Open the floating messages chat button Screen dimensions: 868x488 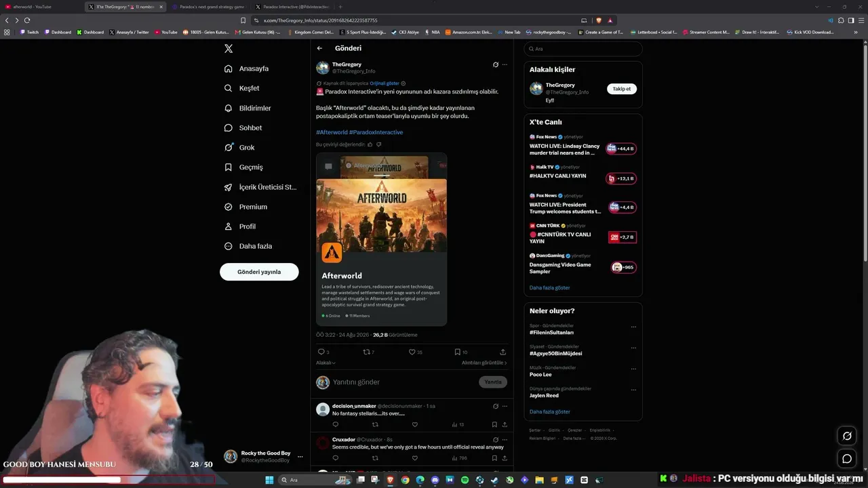click(x=847, y=459)
